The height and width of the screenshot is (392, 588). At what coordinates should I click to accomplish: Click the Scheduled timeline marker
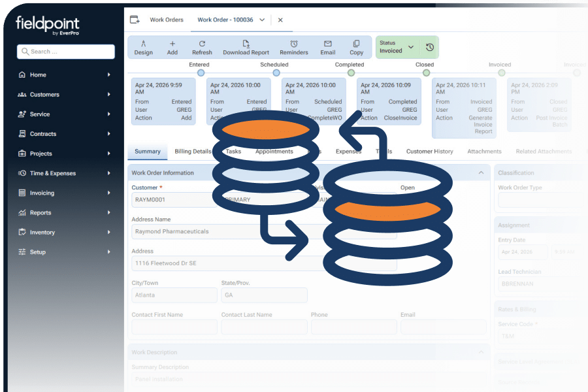click(276, 73)
